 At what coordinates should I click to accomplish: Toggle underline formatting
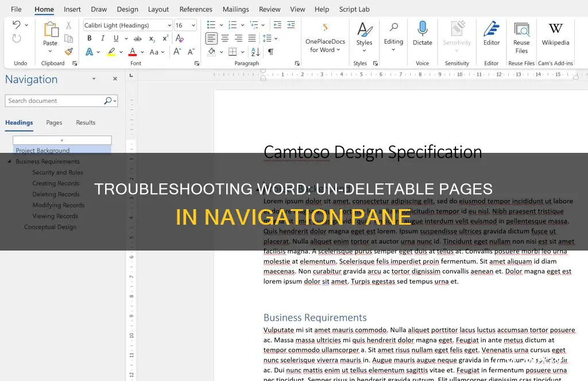coord(116,39)
